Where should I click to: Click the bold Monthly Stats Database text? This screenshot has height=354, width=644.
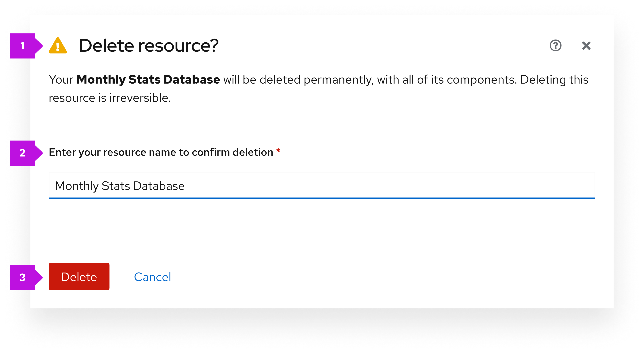148,79
